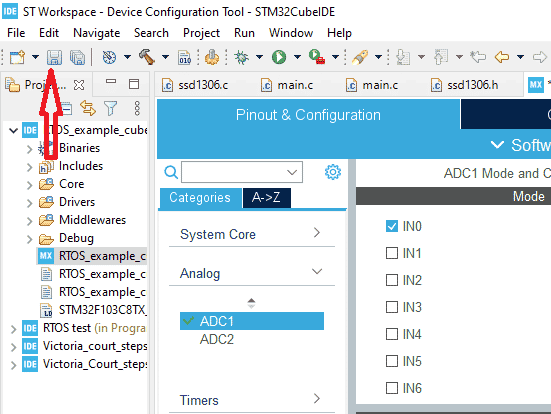
Task: Click the peripheral search combo box
Action: click(242, 172)
